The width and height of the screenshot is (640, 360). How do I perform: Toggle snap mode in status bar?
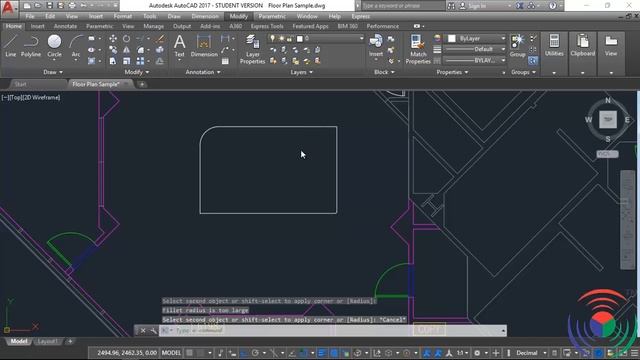[200, 353]
